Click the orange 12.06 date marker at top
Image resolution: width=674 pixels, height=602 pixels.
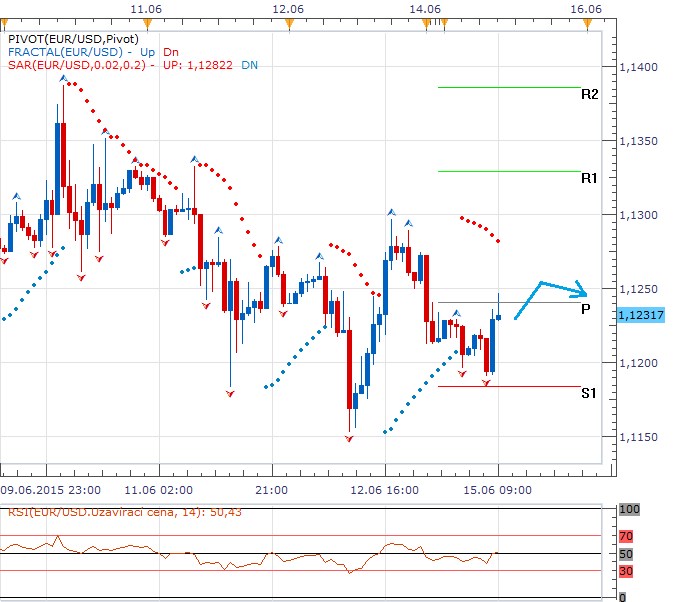[x=288, y=8]
